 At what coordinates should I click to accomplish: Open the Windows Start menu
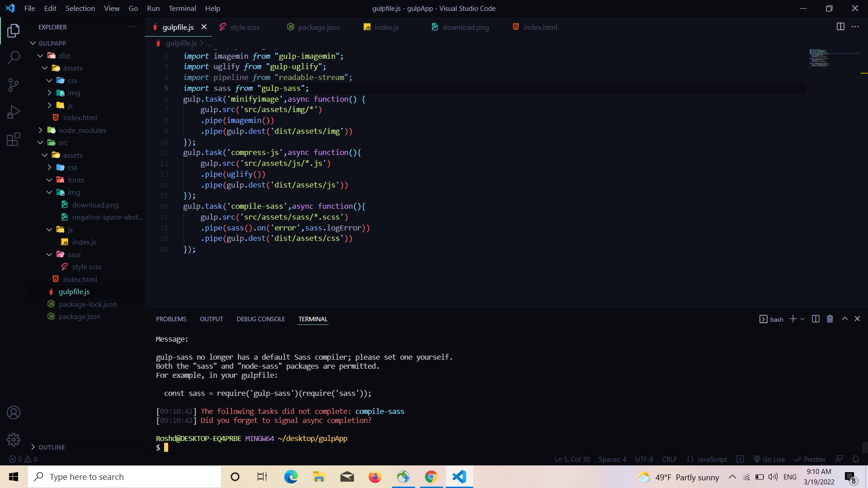click(14, 477)
